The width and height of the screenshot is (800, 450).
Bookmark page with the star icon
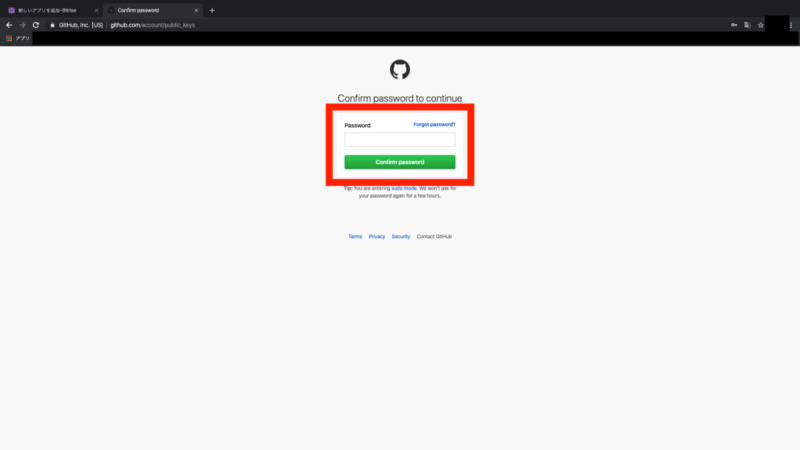point(761,25)
